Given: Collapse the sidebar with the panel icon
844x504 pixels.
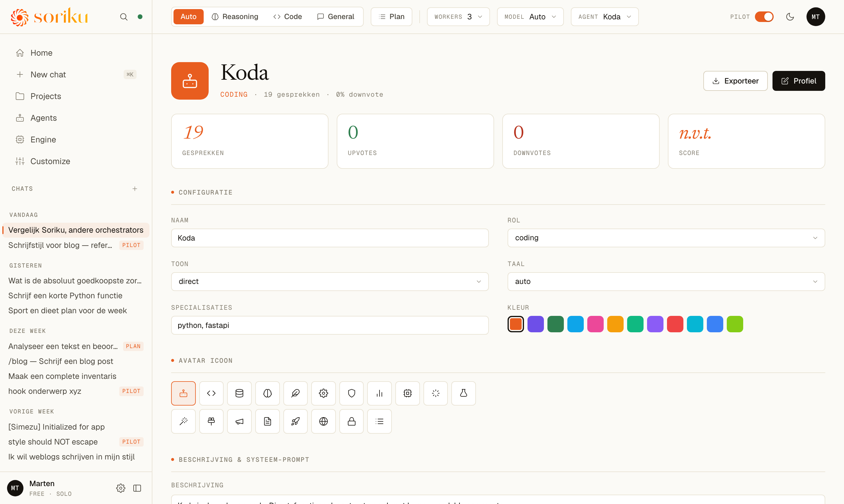Looking at the screenshot, I should click(x=137, y=488).
